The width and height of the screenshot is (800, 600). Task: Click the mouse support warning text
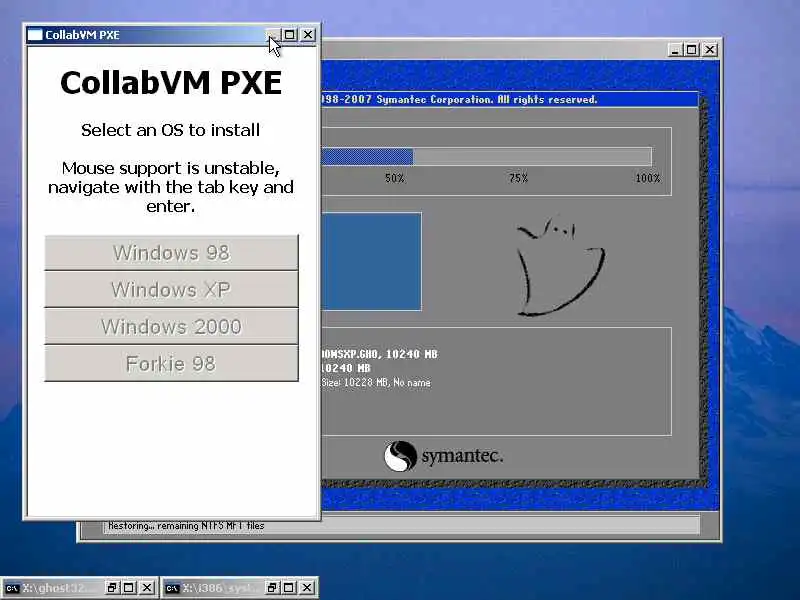click(x=171, y=187)
